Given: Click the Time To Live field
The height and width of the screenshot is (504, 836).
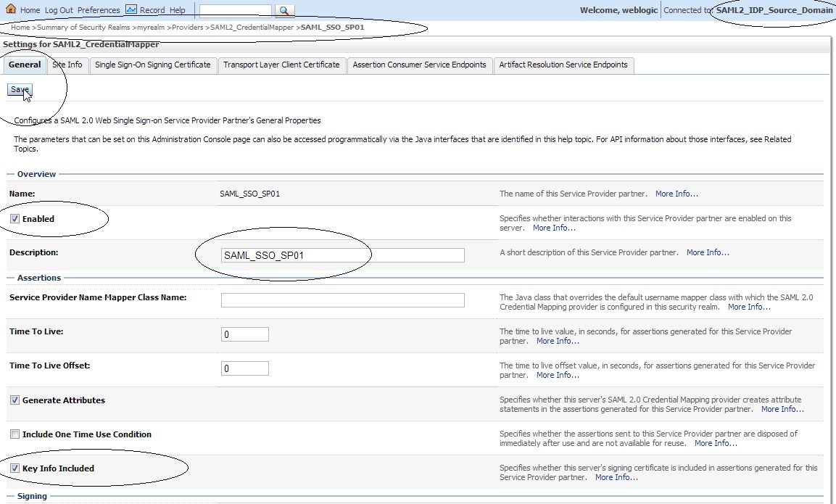Looking at the screenshot, I should coord(245,334).
